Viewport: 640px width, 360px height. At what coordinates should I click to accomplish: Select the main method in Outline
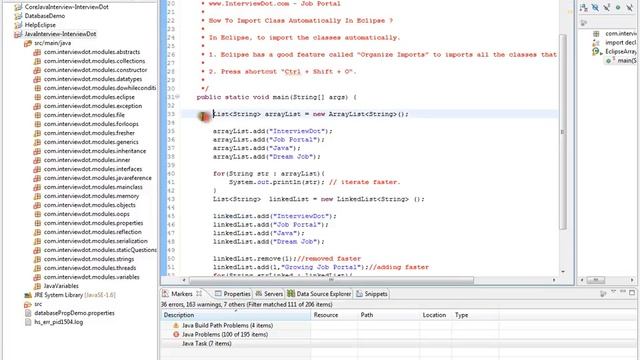point(626,60)
